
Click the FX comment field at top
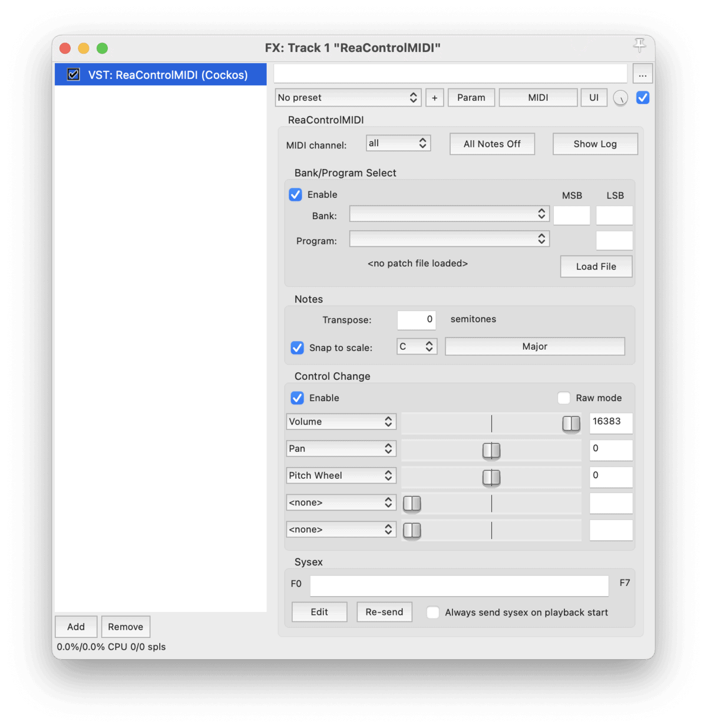(x=451, y=74)
